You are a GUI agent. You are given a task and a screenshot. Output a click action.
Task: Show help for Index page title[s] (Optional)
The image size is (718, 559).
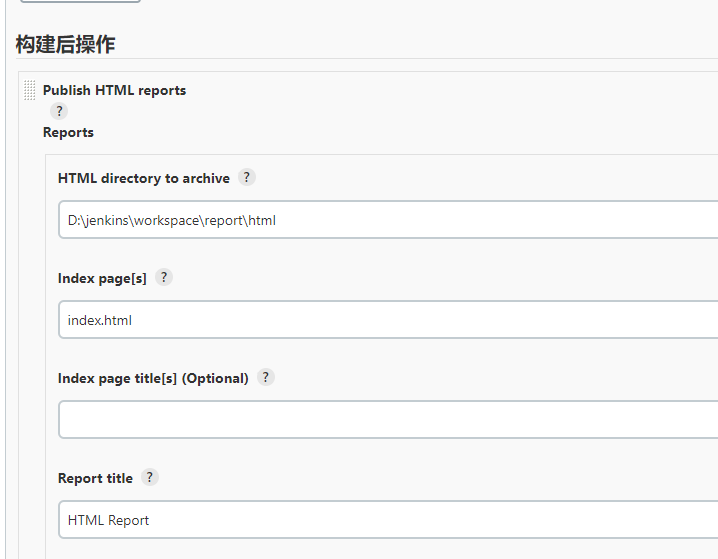click(x=265, y=377)
